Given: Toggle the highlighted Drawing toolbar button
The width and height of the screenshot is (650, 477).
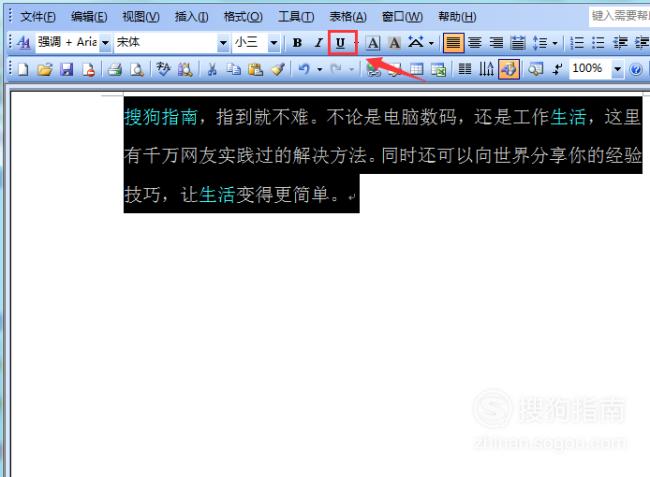Looking at the screenshot, I should 509,69.
